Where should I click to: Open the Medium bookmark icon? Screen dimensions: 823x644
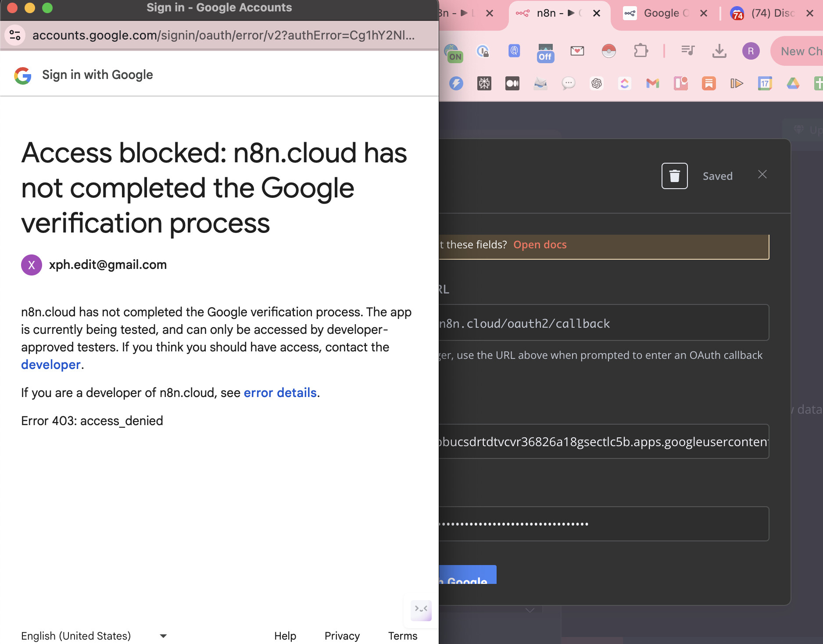click(x=512, y=83)
